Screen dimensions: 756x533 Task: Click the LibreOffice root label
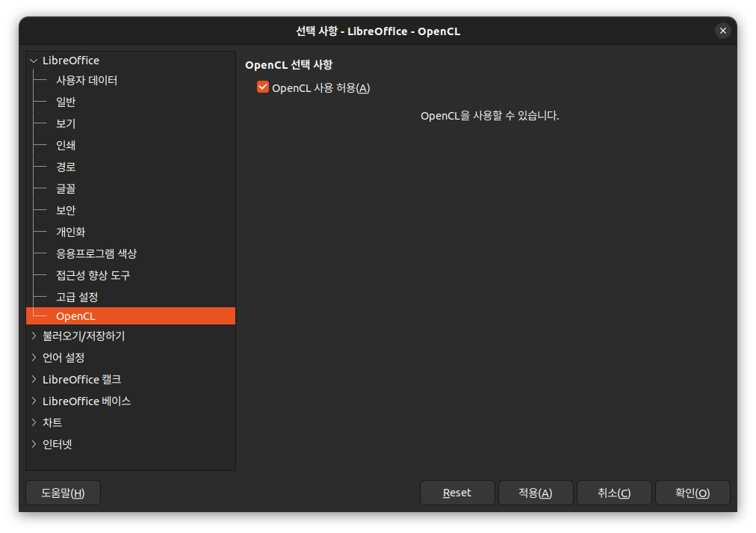tap(71, 61)
